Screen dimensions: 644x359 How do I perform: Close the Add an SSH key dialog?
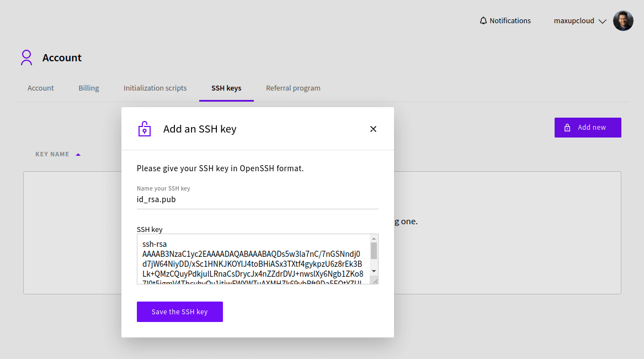tap(373, 129)
